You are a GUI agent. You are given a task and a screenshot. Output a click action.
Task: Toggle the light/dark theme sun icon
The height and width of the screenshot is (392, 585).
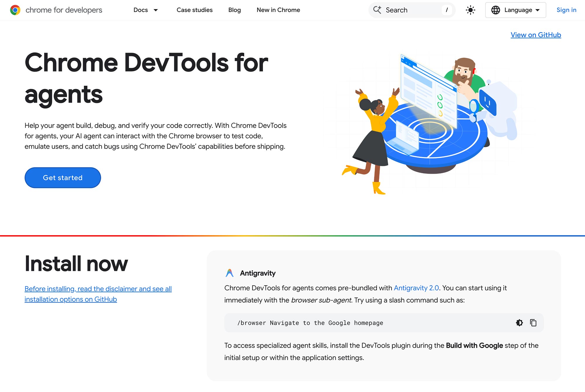pos(470,10)
